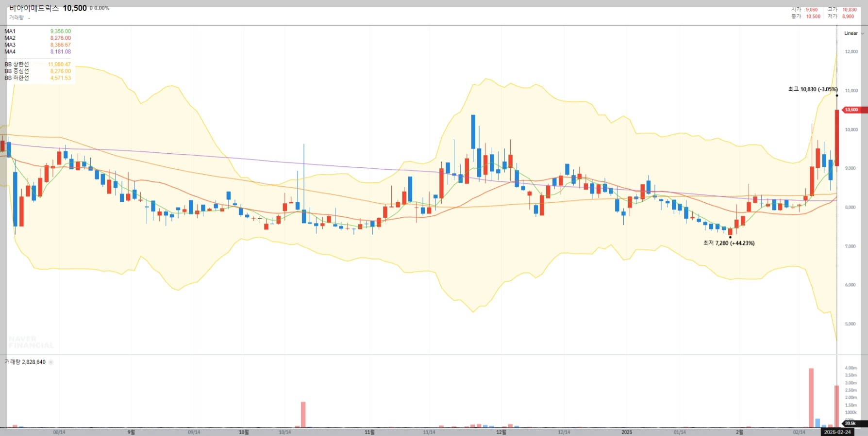Click the 시가 9,060 open price value
Screen dimensions: 868x436
click(812, 10)
